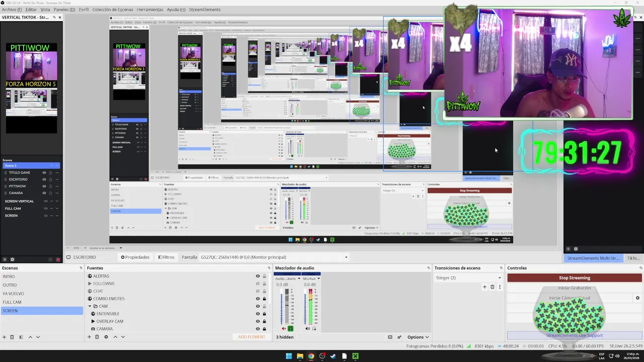The width and height of the screenshot is (644, 362).
Task: Open source properties gear in the Fuentes toolbar
Action: click(106, 337)
